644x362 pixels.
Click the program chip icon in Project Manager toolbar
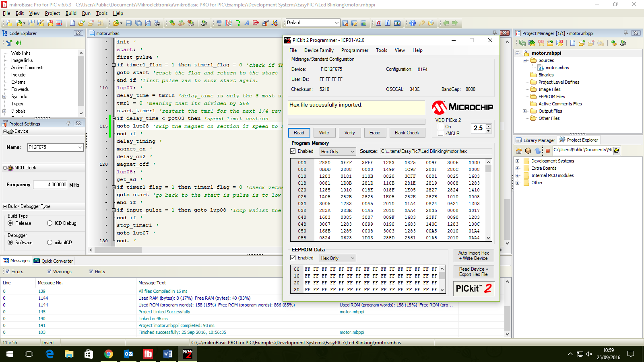click(x=623, y=43)
